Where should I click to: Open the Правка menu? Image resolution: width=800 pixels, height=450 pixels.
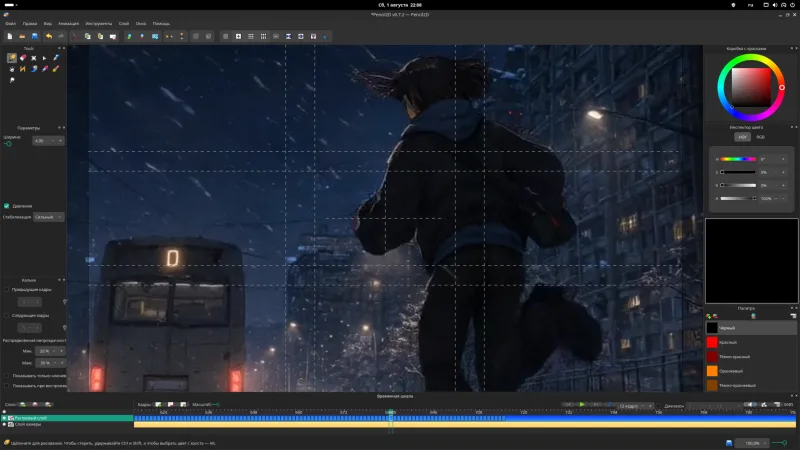30,23
